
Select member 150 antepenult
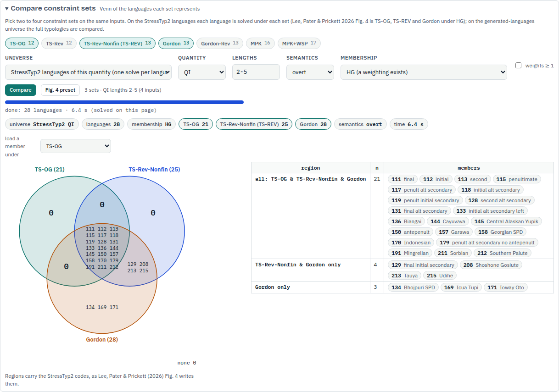tap(410, 232)
